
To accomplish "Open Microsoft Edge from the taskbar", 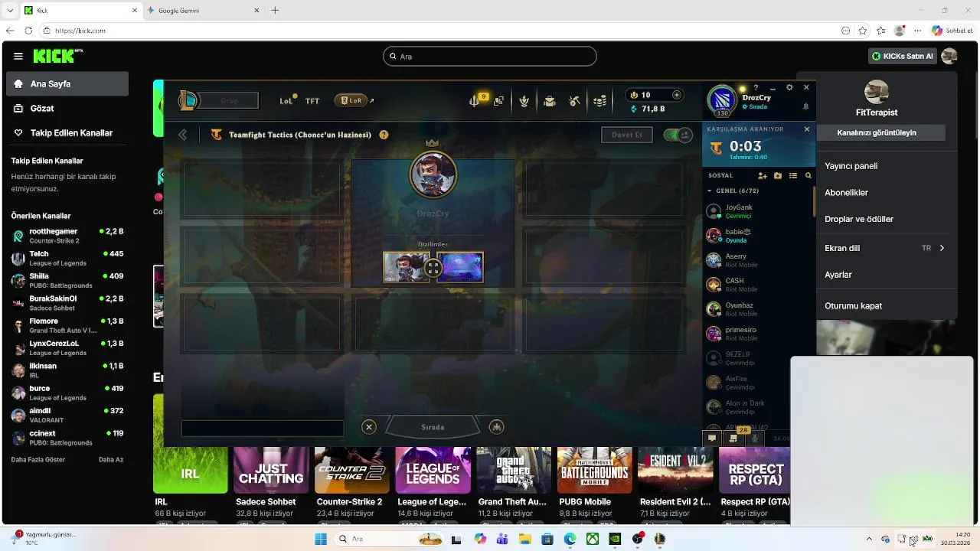I will pyautogui.click(x=570, y=539).
